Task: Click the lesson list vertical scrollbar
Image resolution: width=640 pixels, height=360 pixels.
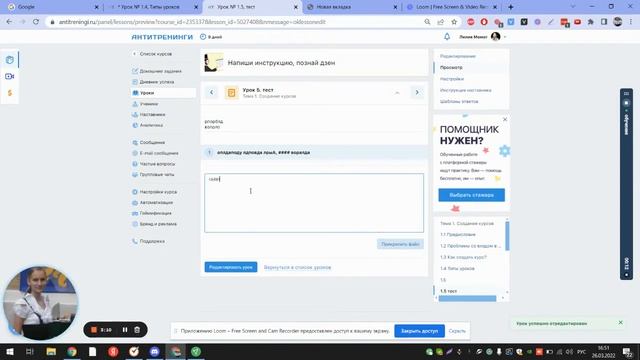Action: point(507,236)
